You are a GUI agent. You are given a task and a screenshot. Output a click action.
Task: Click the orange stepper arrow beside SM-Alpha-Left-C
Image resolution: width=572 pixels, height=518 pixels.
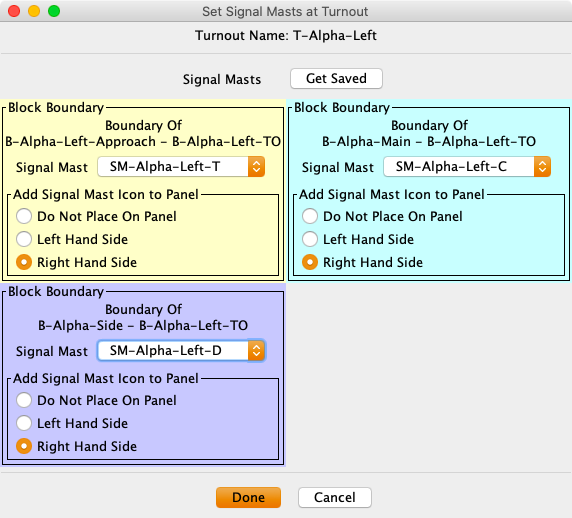pyautogui.click(x=542, y=167)
